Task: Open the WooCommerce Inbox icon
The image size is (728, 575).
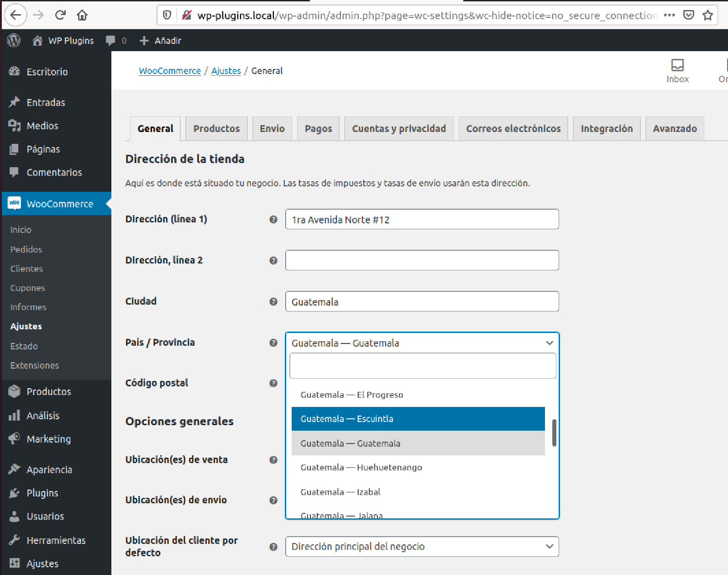Action: [677, 70]
